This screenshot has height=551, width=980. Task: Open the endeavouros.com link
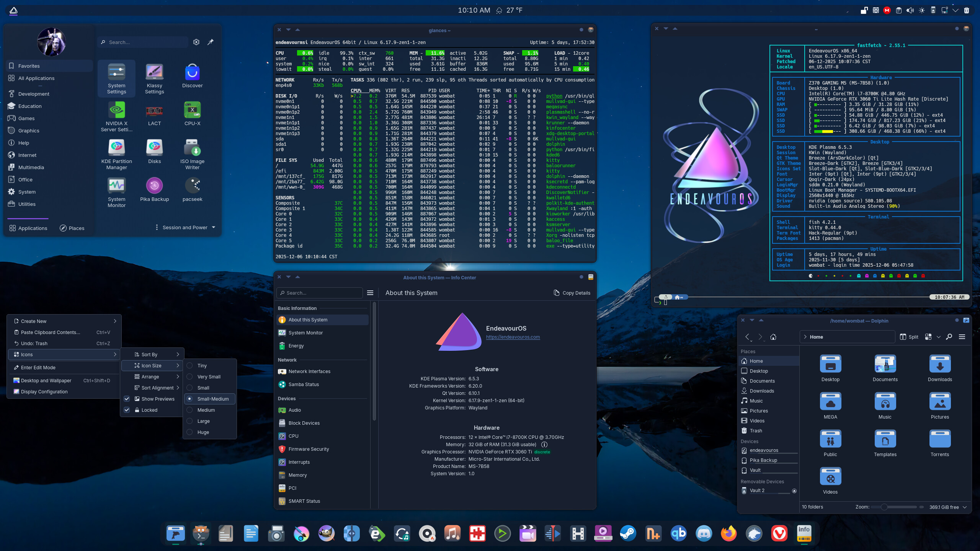click(x=513, y=337)
